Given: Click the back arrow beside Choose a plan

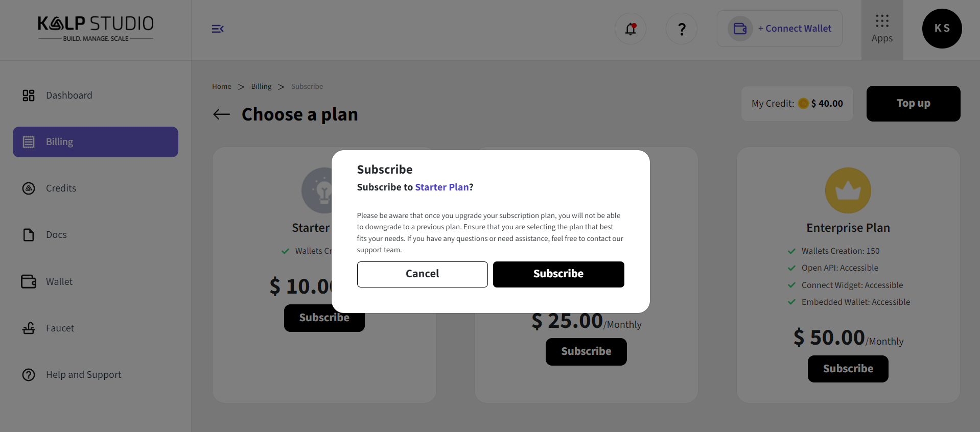Looking at the screenshot, I should 221,114.
